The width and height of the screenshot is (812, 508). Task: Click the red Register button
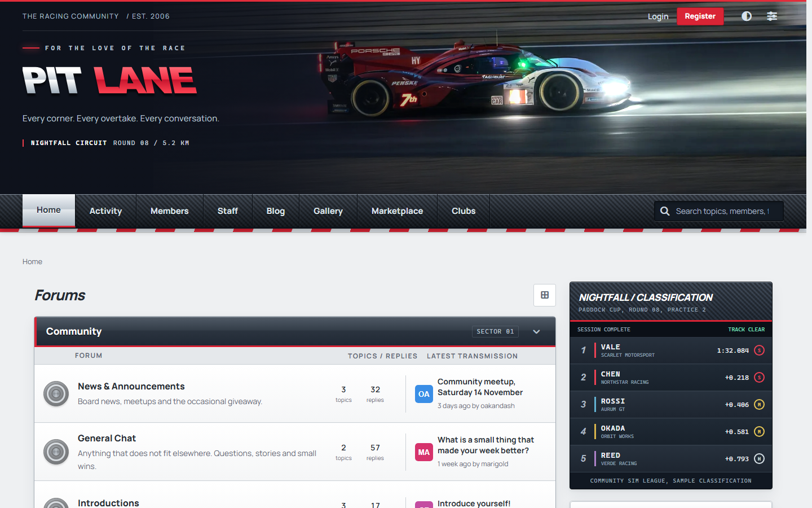click(x=700, y=16)
